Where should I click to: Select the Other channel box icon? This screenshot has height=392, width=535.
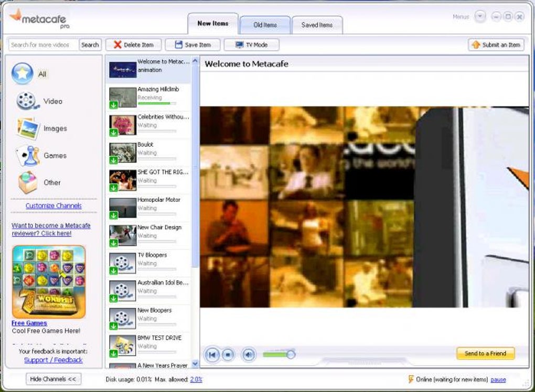(x=27, y=182)
